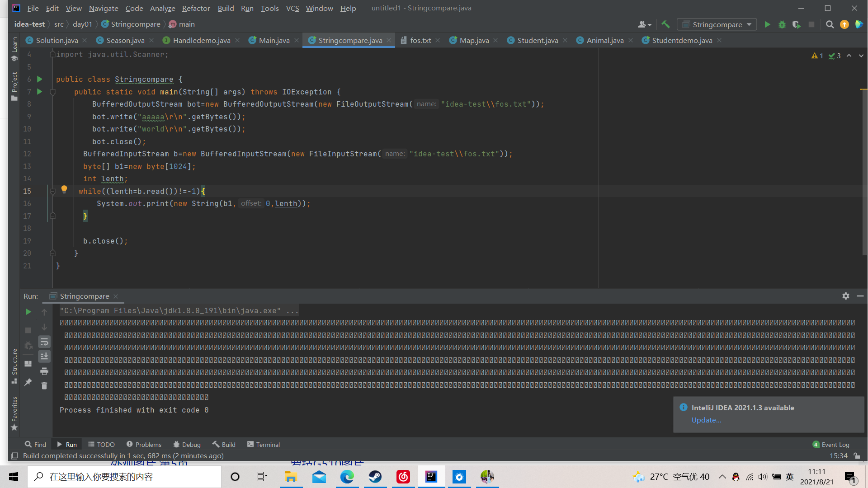The height and width of the screenshot is (488, 868).
Task: Click the Build hammer icon
Action: pos(665,24)
